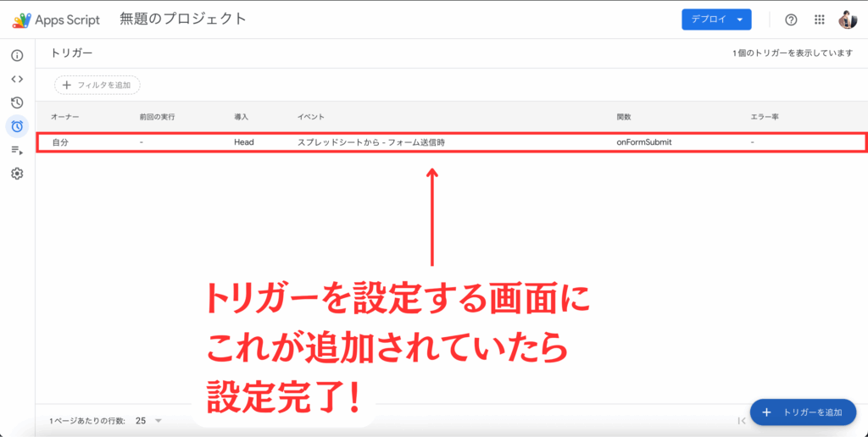
Task: Click the Apps Script logo
Action: pos(56,20)
